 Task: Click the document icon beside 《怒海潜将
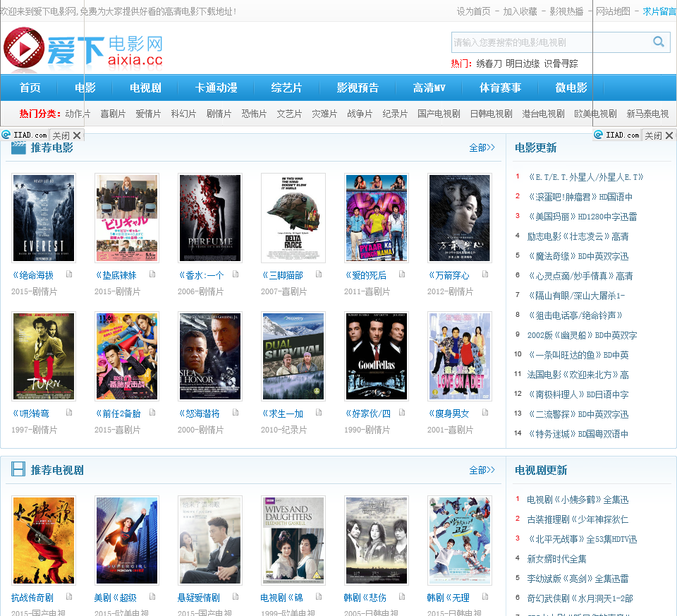click(x=236, y=412)
